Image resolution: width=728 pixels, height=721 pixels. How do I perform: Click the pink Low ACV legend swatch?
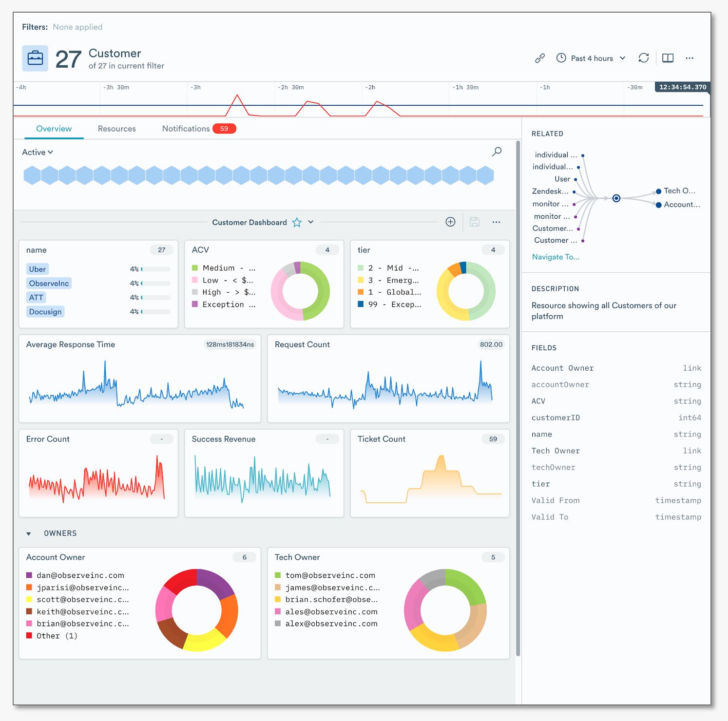tap(195, 280)
